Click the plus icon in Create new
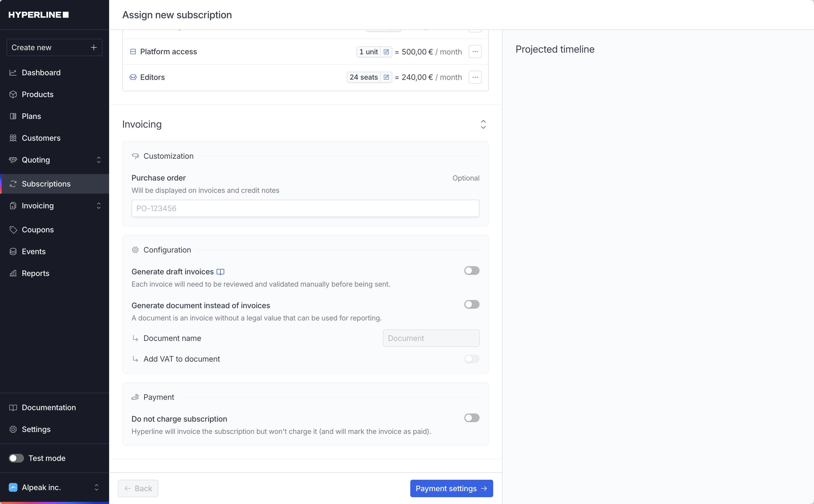This screenshot has height=504, width=814. (94, 47)
